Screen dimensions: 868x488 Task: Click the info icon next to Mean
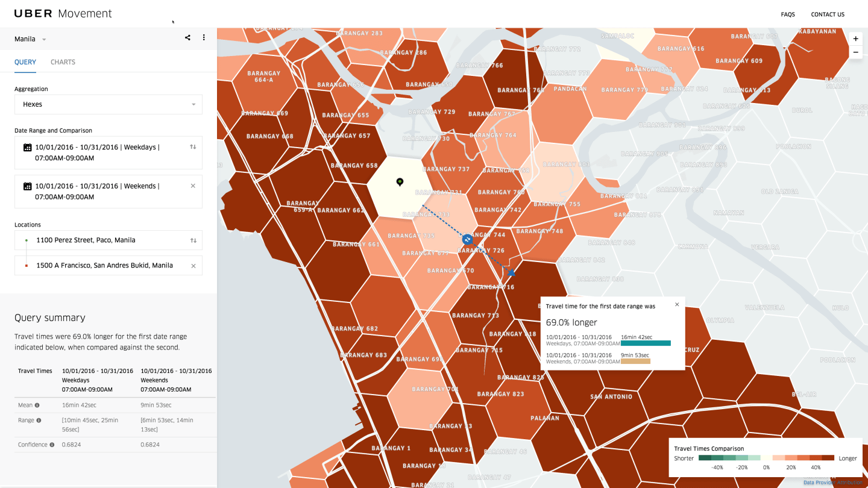point(37,405)
